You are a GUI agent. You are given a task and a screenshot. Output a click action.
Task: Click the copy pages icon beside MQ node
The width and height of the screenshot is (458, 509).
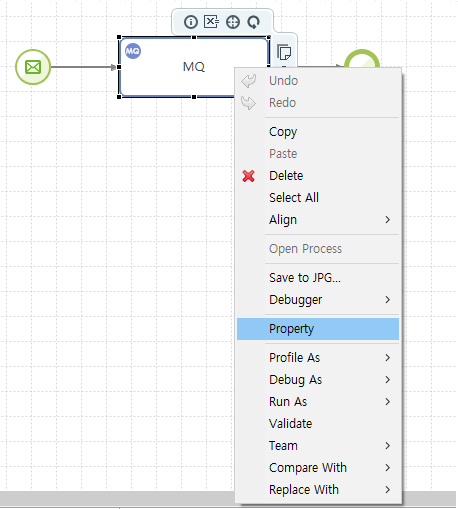[x=284, y=52]
